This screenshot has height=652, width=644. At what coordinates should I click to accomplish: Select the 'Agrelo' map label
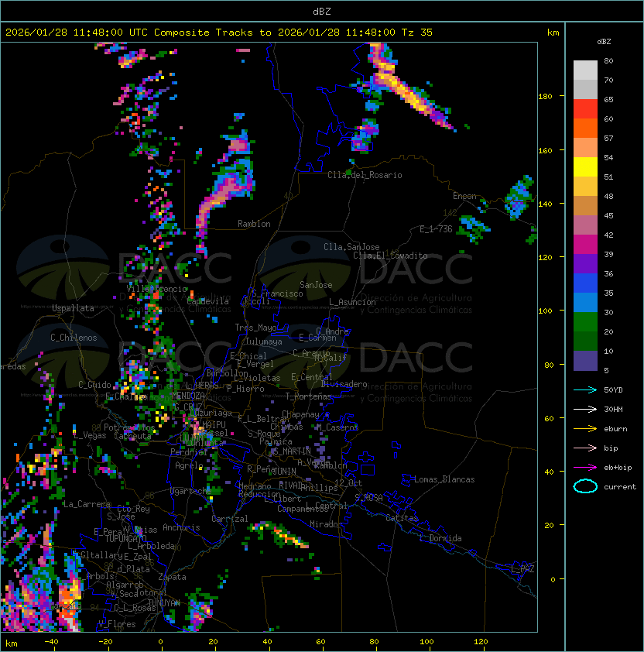189,465
